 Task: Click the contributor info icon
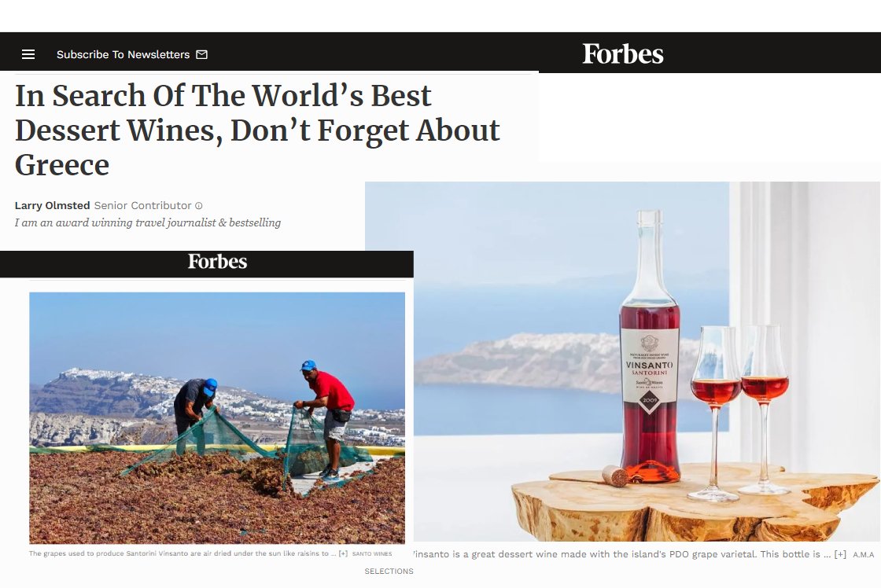pos(199,206)
